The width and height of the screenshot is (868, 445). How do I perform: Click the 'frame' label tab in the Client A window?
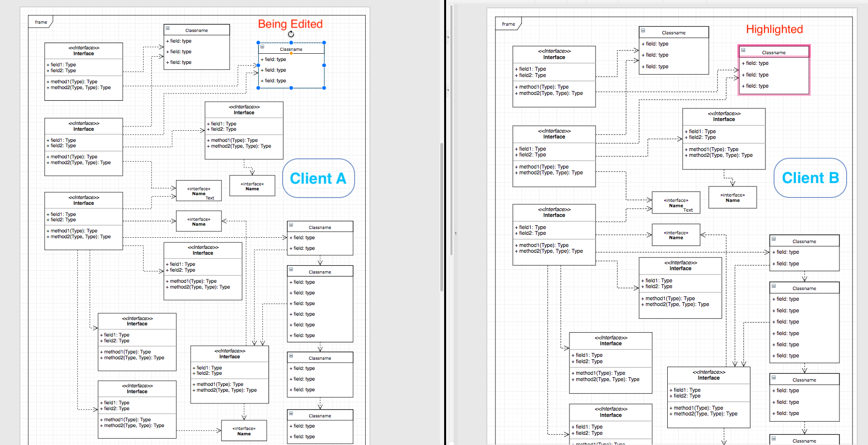click(x=41, y=22)
